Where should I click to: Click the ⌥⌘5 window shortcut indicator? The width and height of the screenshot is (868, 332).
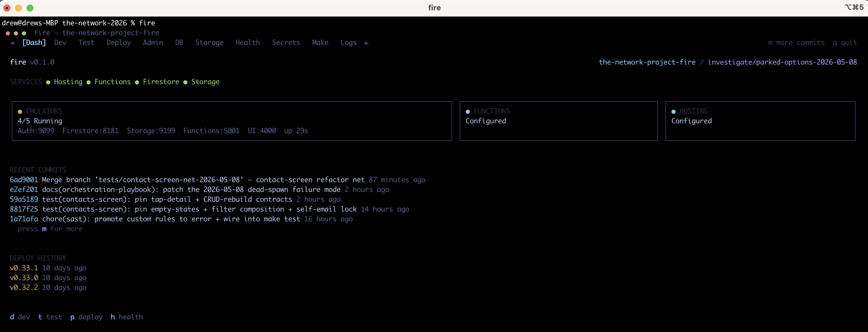click(x=854, y=7)
